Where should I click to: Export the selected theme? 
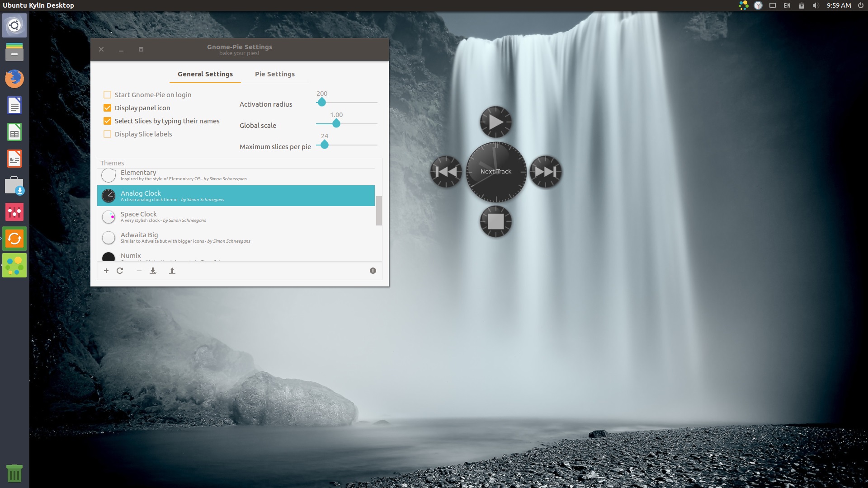(x=172, y=271)
